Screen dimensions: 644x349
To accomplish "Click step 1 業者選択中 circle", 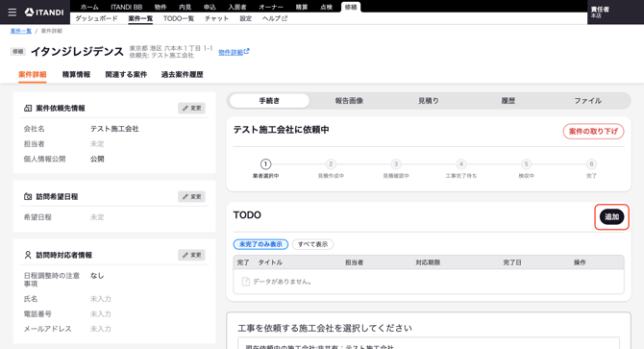I will pyautogui.click(x=265, y=164).
